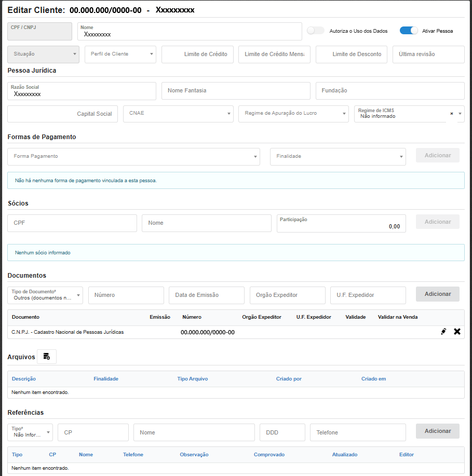
Task: Open the Tipo dropdown in Referências
Action: [30, 432]
